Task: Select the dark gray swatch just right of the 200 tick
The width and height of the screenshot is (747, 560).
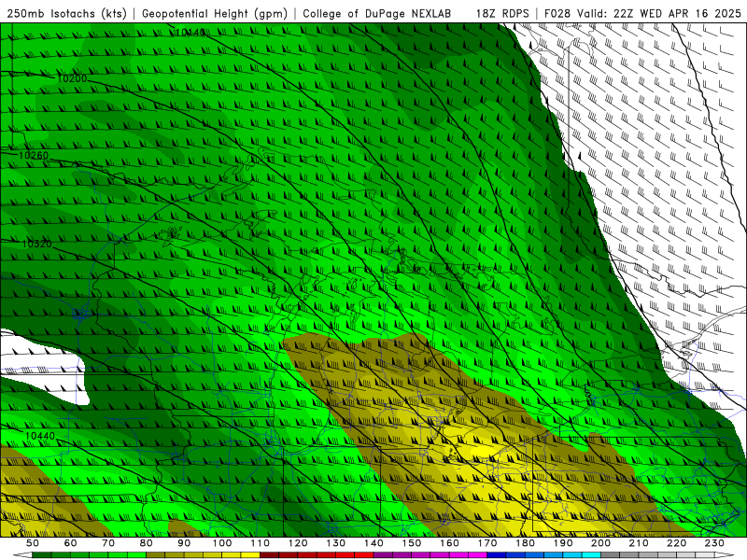Action: pyautogui.click(x=611, y=555)
